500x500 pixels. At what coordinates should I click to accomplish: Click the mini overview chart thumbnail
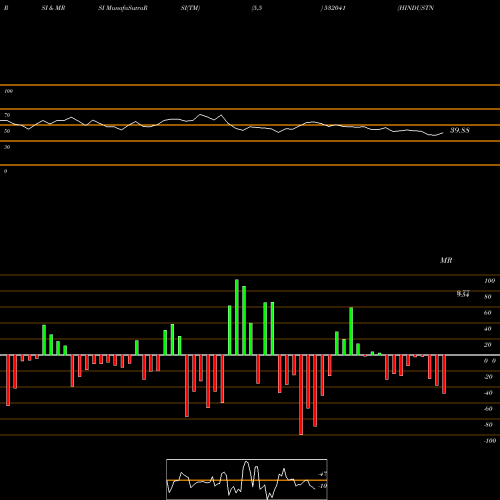pos(247,479)
